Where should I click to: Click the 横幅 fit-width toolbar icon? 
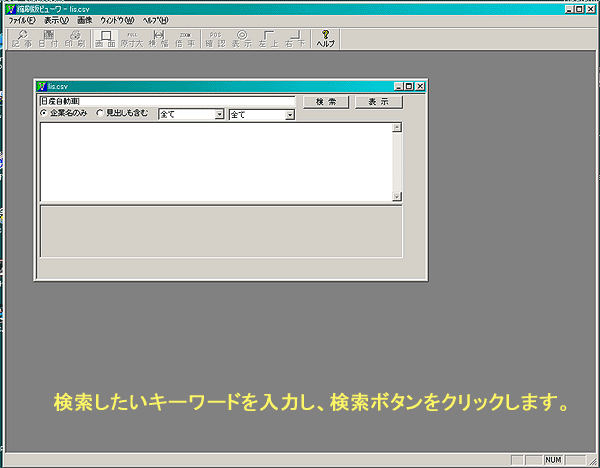(158, 39)
